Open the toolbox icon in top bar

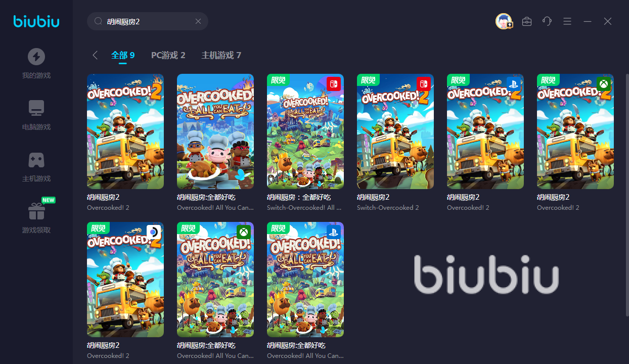coord(527,21)
